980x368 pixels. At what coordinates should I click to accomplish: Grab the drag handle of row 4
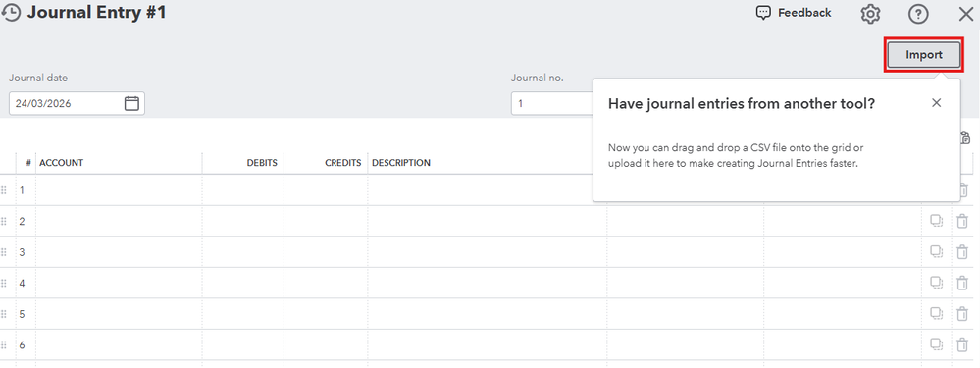click(3, 283)
